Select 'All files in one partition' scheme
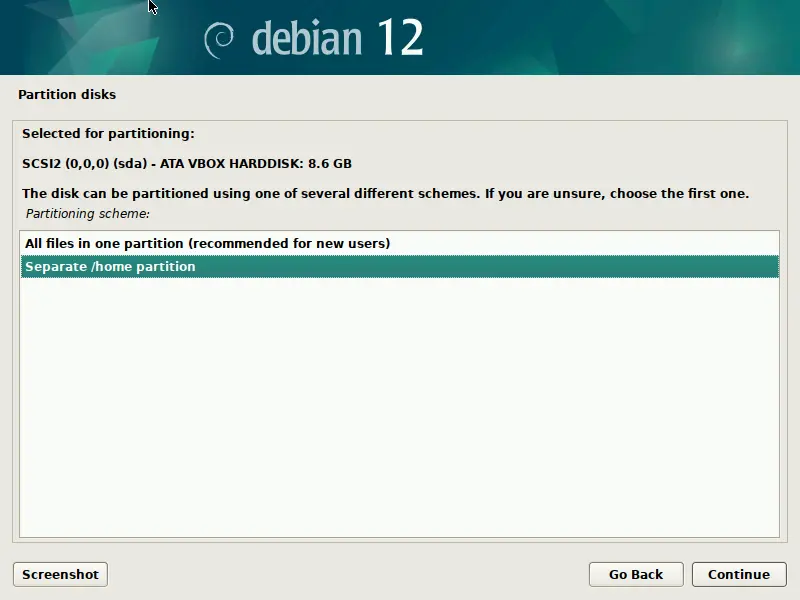Screen dimensions: 800x600 [207, 243]
